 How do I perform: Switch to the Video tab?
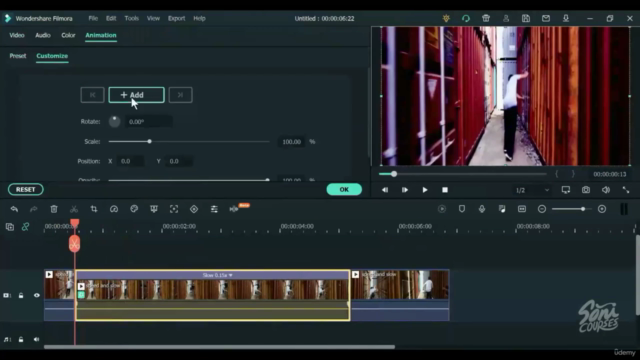[17, 36]
